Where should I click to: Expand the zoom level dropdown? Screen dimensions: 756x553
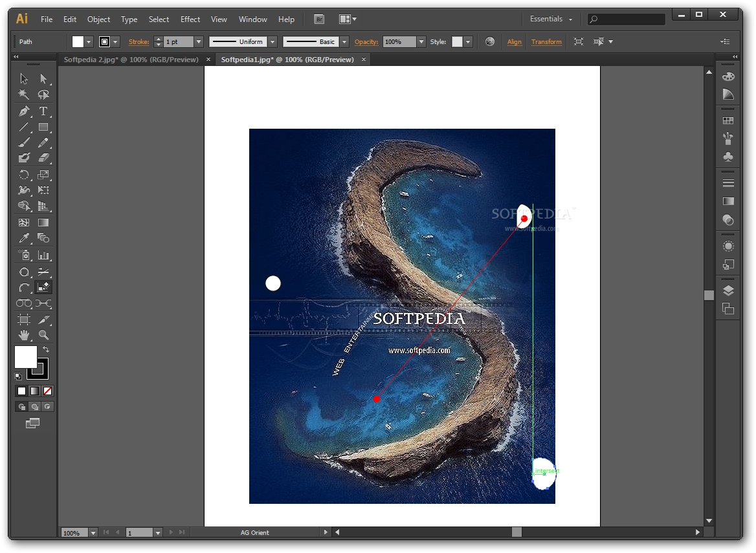point(93,533)
